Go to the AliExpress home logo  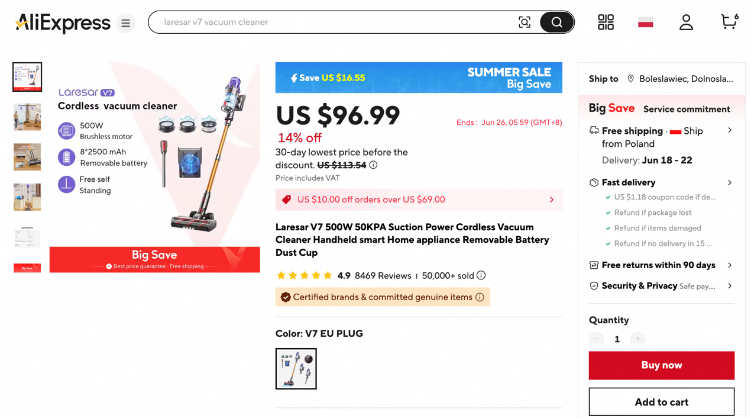(x=62, y=23)
